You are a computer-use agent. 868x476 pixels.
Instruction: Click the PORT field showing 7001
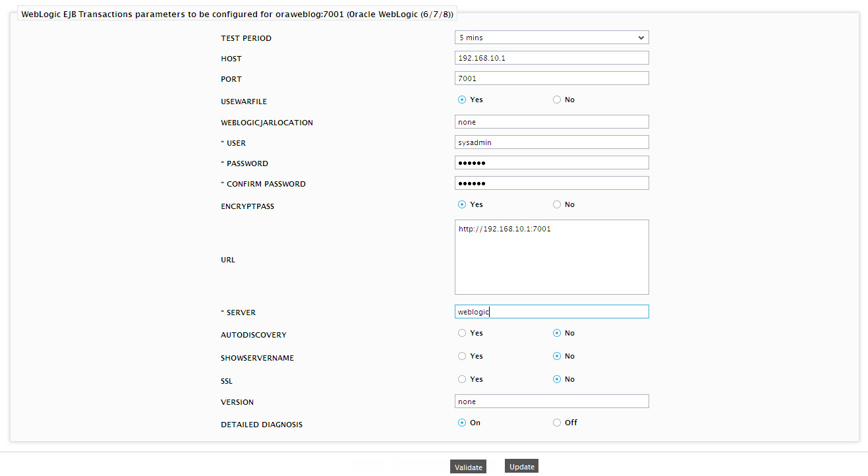552,78
